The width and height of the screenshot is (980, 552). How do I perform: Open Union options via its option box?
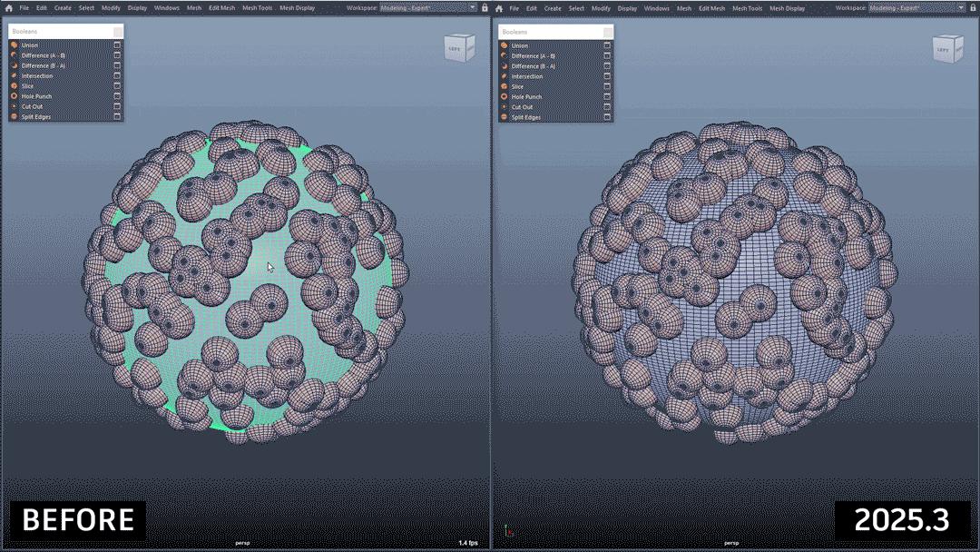pyautogui.click(x=117, y=44)
